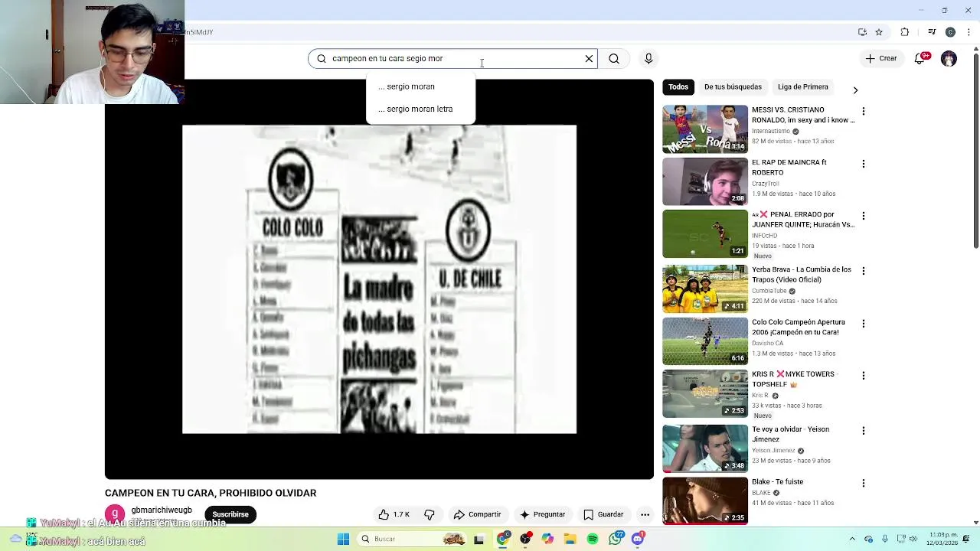Image resolution: width=980 pixels, height=551 pixels.
Task: Click the Guardar button
Action: (603, 514)
